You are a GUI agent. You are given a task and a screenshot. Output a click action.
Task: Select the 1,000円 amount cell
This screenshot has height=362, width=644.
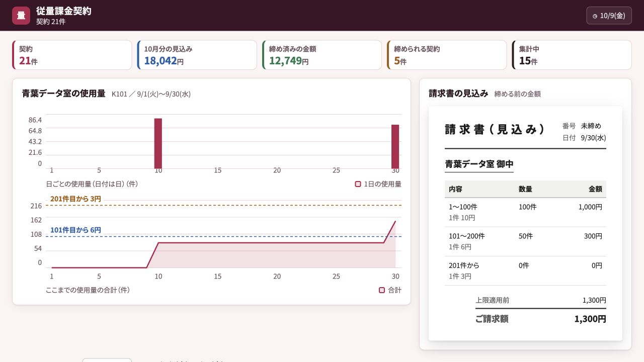[590, 207]
